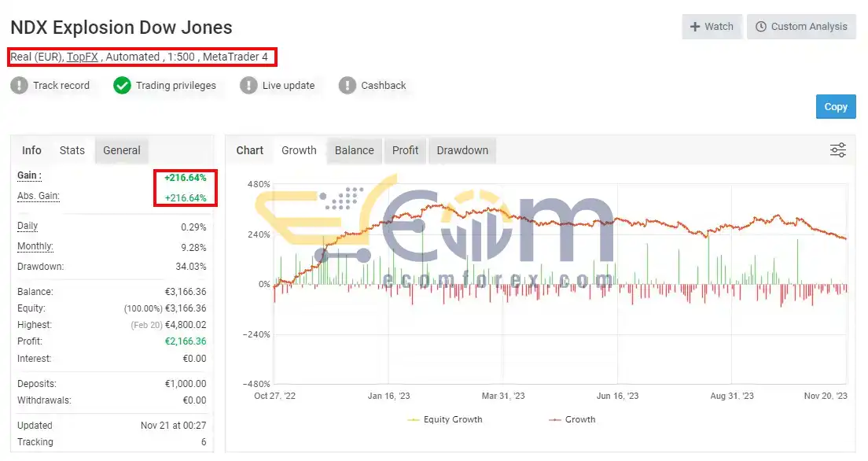
Task: Click the Withdrawals €0.00 value
Action: (x=194, y=400)
